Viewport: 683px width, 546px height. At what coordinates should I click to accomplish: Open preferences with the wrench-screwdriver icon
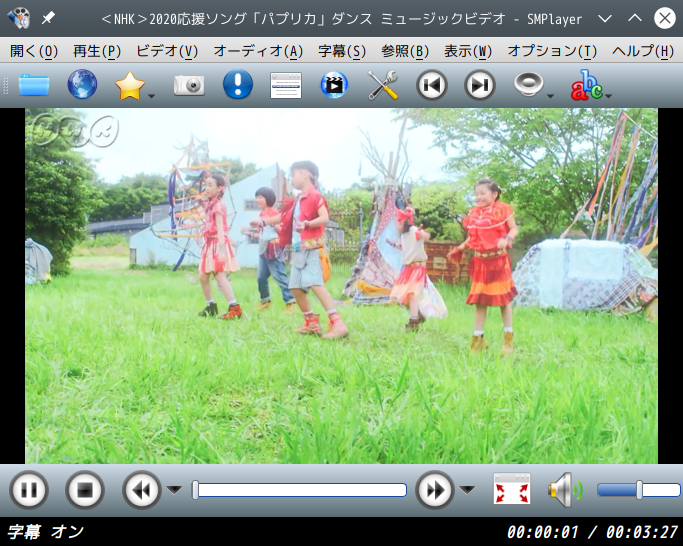382,85
